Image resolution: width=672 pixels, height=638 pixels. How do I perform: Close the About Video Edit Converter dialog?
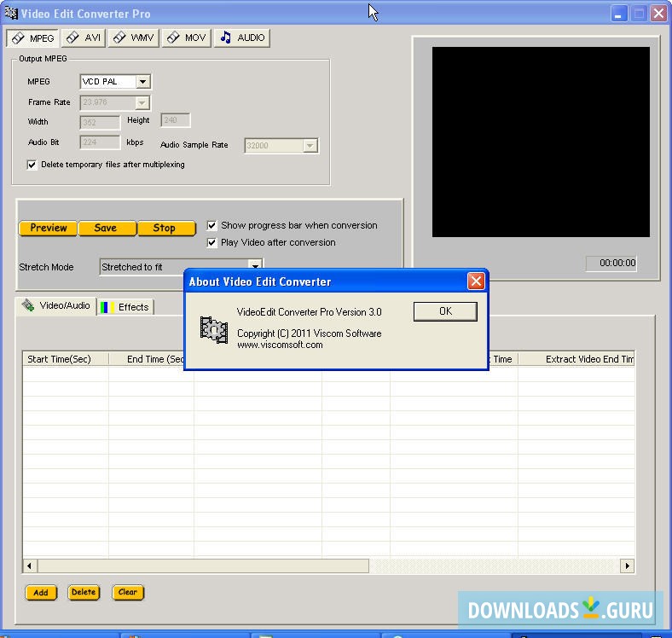[x=476, y=281]
